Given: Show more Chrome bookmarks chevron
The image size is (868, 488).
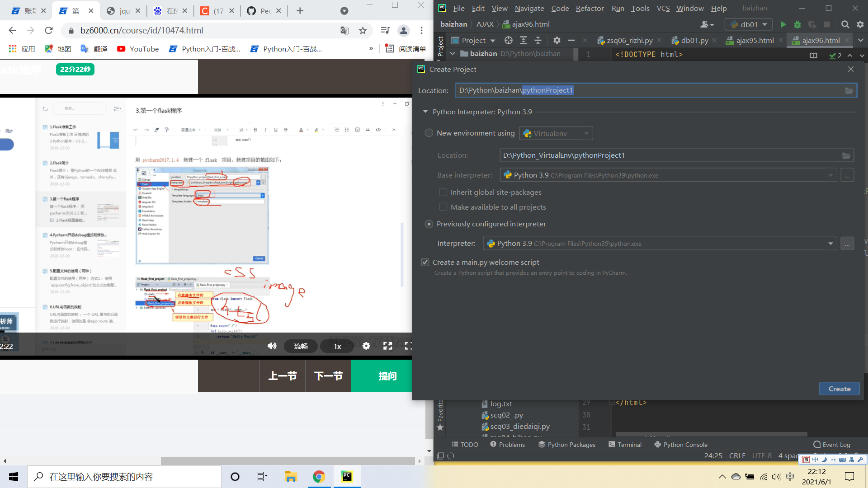Looking at the screenshot, I should tap(371, 49).
